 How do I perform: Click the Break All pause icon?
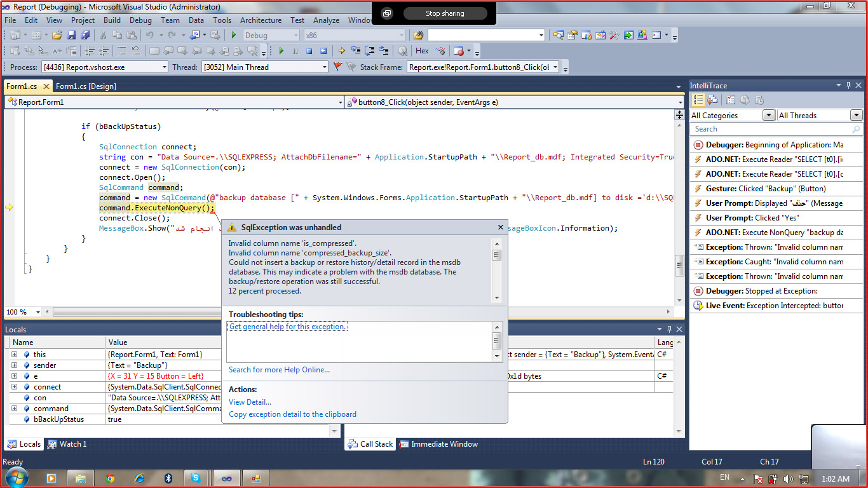click(x=295, y=51)
